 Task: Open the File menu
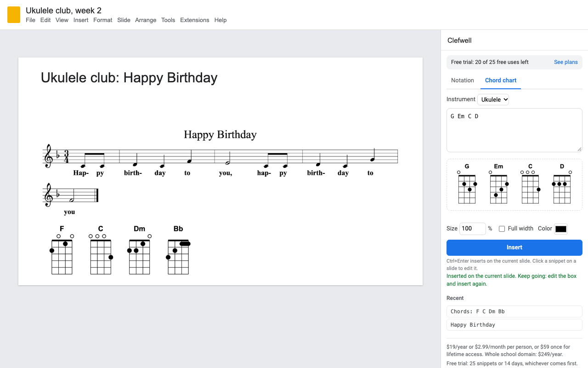(30, 20)
